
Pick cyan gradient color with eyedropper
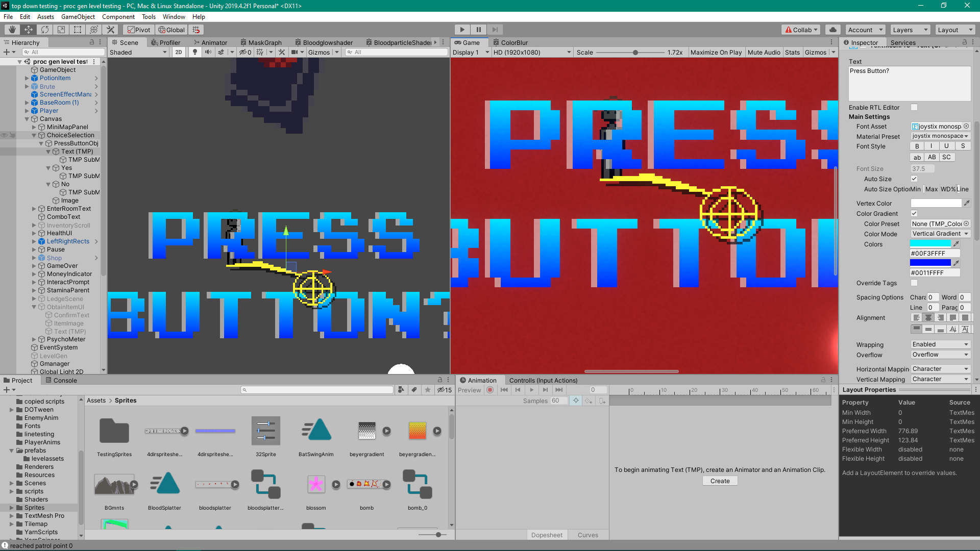(957, 244)
